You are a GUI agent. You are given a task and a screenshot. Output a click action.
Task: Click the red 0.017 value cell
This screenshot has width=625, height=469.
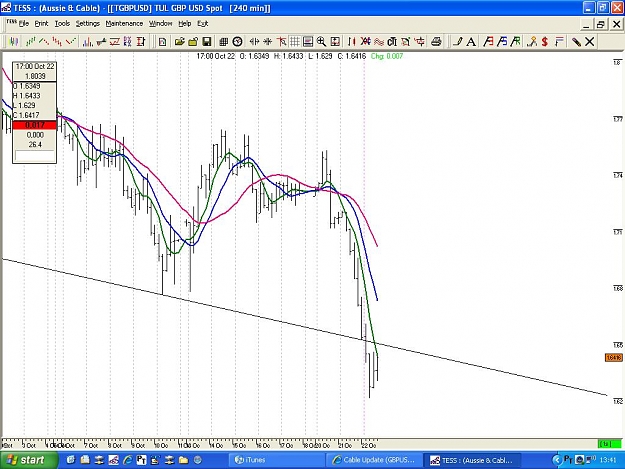tap(35, 125)
